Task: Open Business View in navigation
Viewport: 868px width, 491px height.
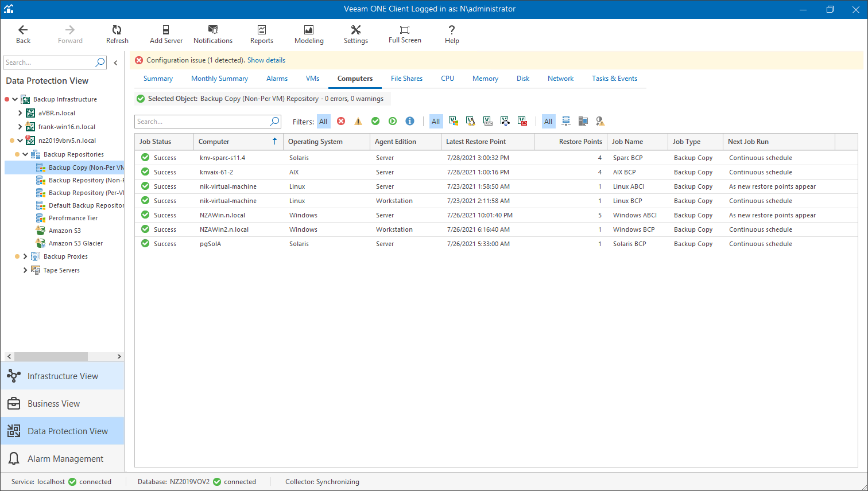Action: [x=62, y=404]
